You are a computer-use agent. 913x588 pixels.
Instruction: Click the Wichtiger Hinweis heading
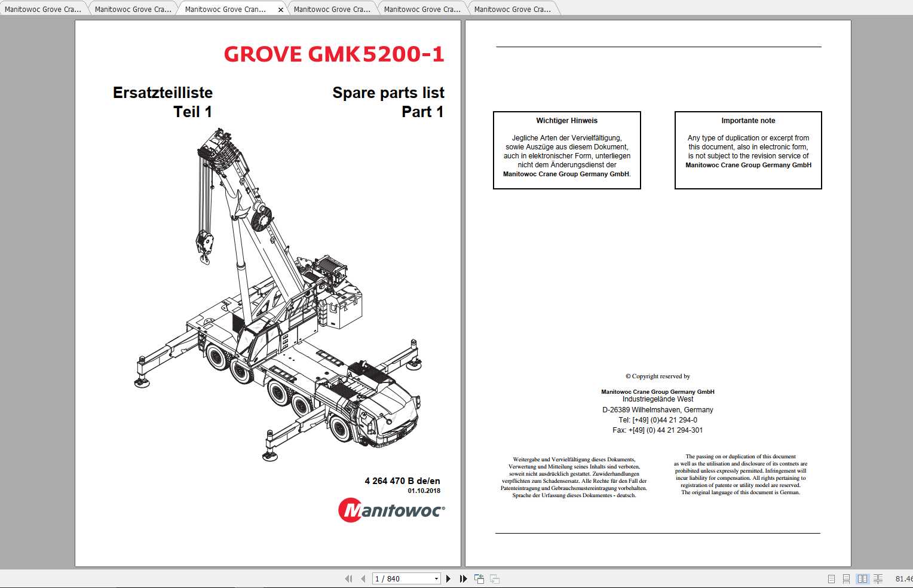click(x=566, y=121)
